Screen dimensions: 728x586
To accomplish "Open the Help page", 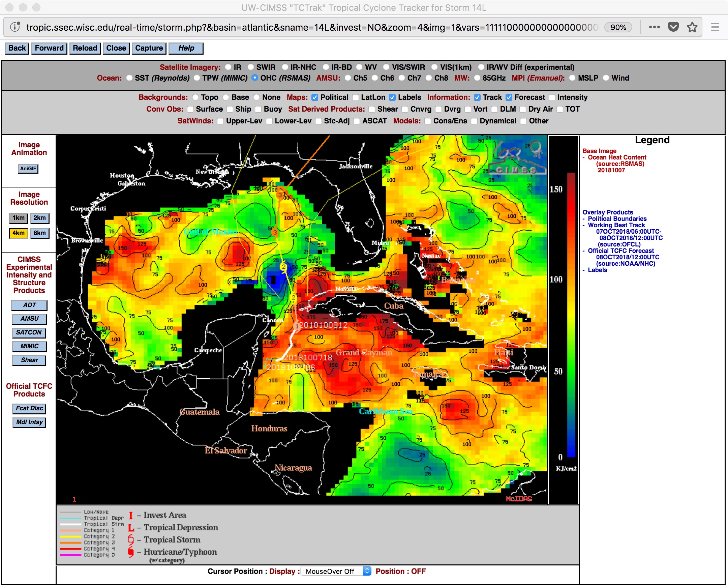I will point(186,48).
